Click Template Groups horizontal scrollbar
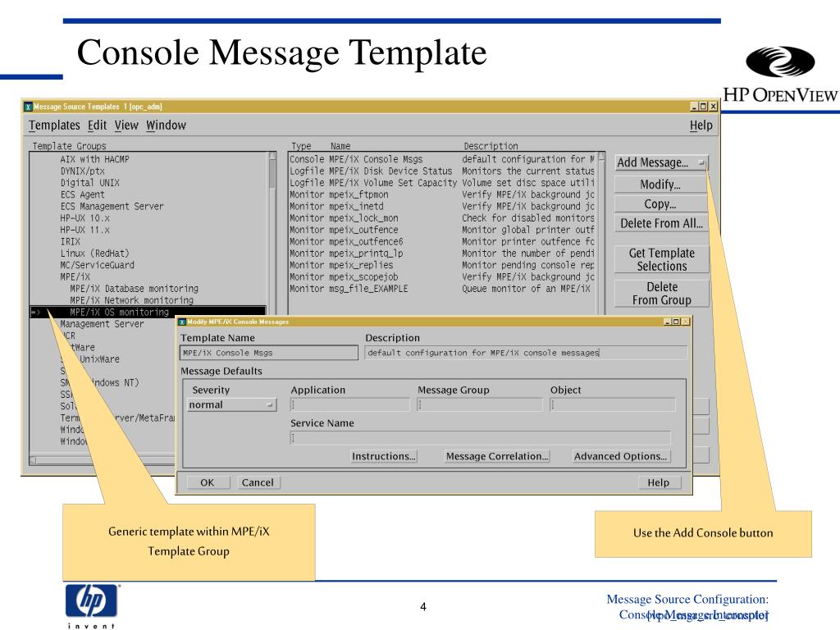The height and width of the screenshot is (630, 840). pyautogui.click(x=102, y=460)
